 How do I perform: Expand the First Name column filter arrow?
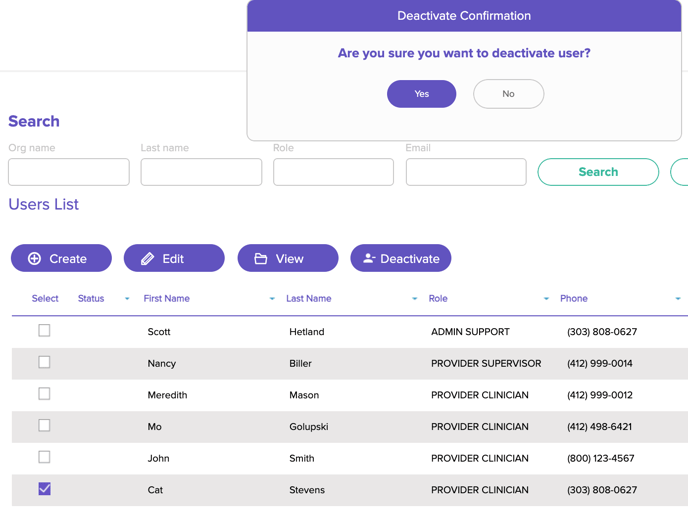(272, 299)
